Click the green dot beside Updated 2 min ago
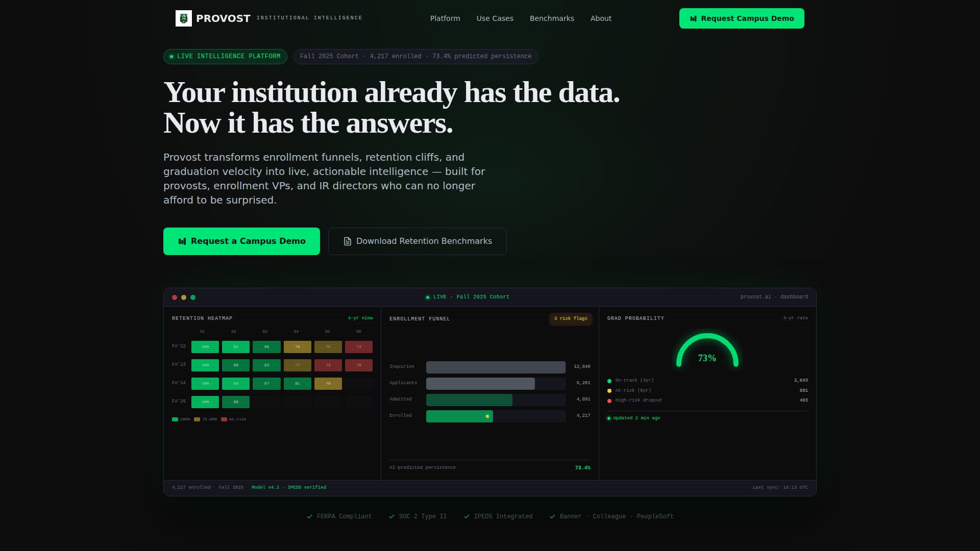This screenshot has height=551, width=980. [x=609, y=418]
